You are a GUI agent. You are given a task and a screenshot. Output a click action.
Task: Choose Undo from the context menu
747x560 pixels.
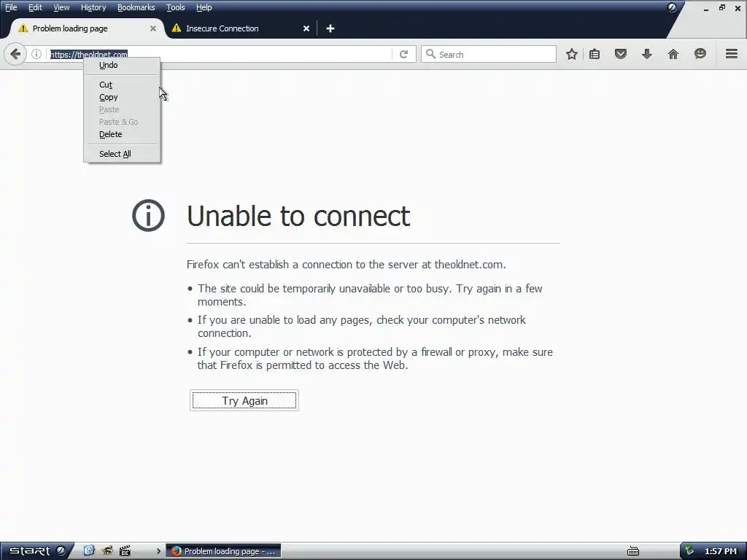coord(122,65)
